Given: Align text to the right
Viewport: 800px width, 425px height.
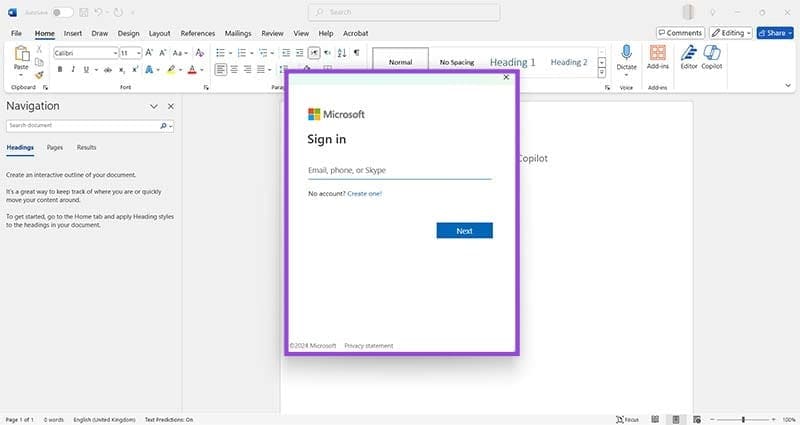Looking at the screenshot, I should 247,69.
